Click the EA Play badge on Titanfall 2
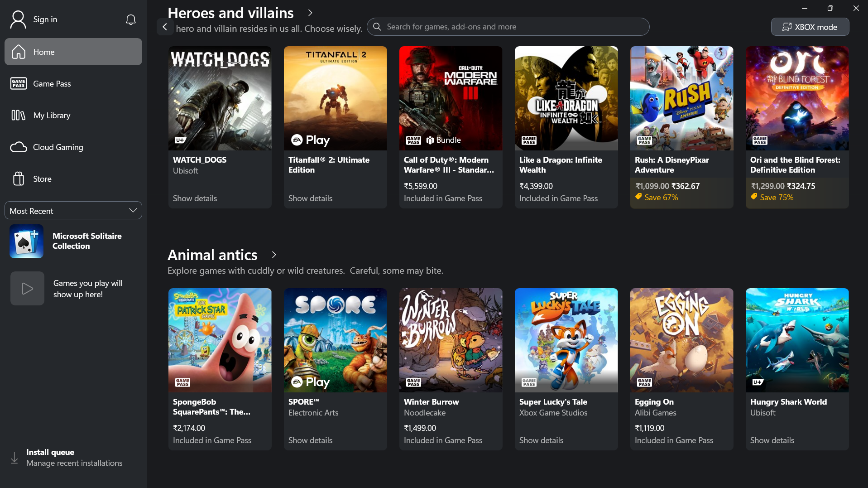Viewport: 868px width, 488px height. click(311, 140)
